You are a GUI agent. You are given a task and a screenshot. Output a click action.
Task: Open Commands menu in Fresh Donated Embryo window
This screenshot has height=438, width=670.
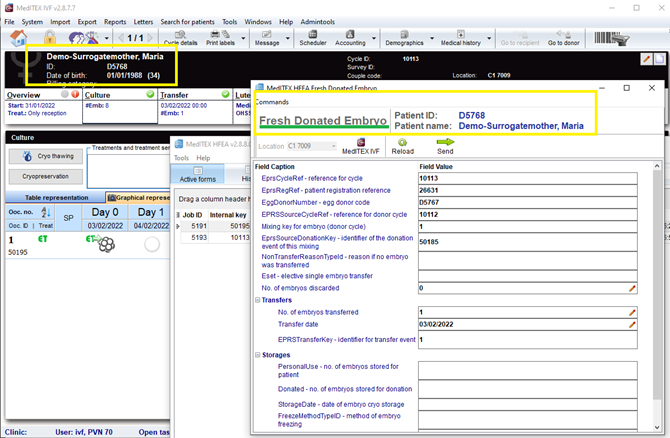pos(272,102)
